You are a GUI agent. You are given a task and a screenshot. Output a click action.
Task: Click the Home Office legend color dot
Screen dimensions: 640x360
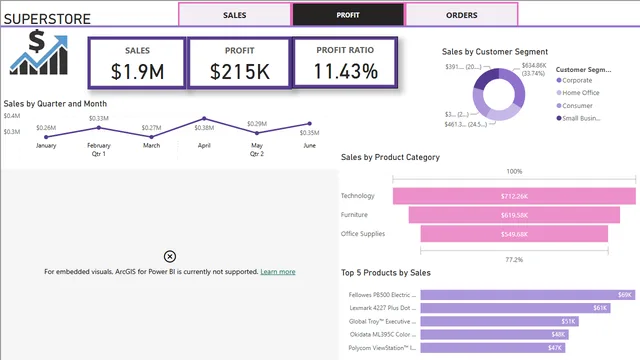(x=559, y=93)
